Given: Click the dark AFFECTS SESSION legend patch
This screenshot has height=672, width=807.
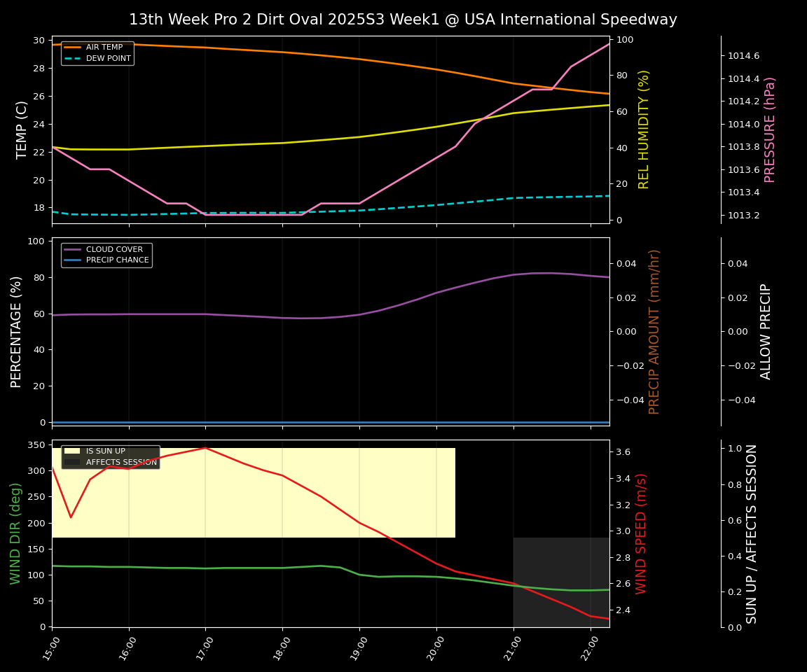Looking at the screenshot, I should click(x=73, y=462).
